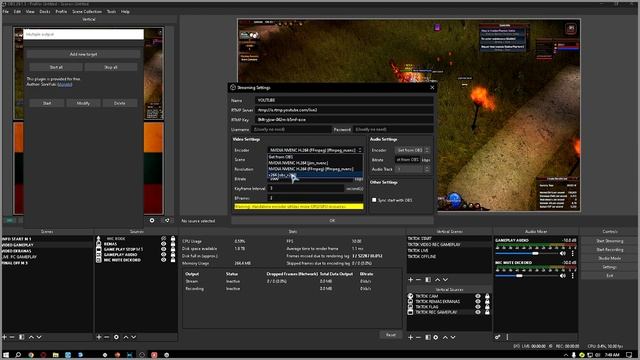Click Stop all button

point(111,67)
